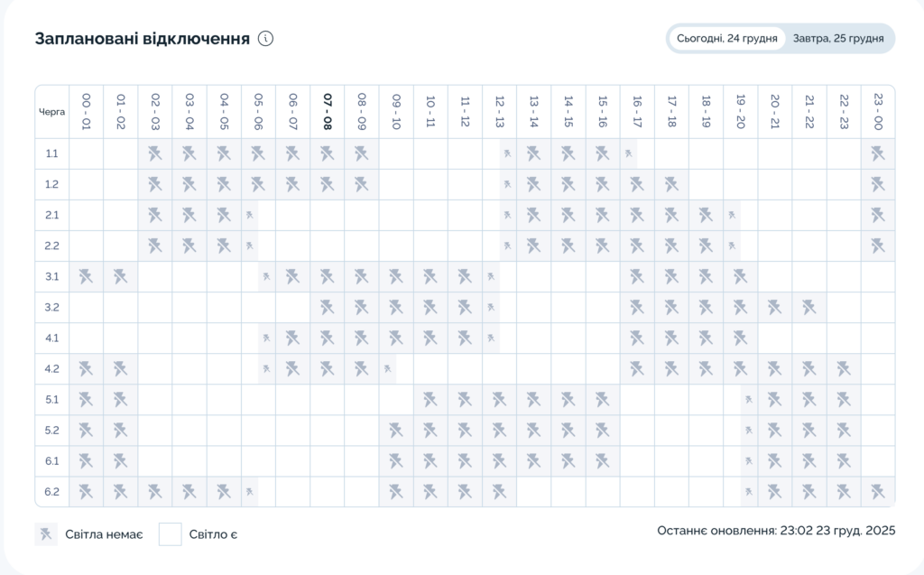Click outage icon for queue 3.2 at 21-22
924x575 pixels.
pos(808,307)
